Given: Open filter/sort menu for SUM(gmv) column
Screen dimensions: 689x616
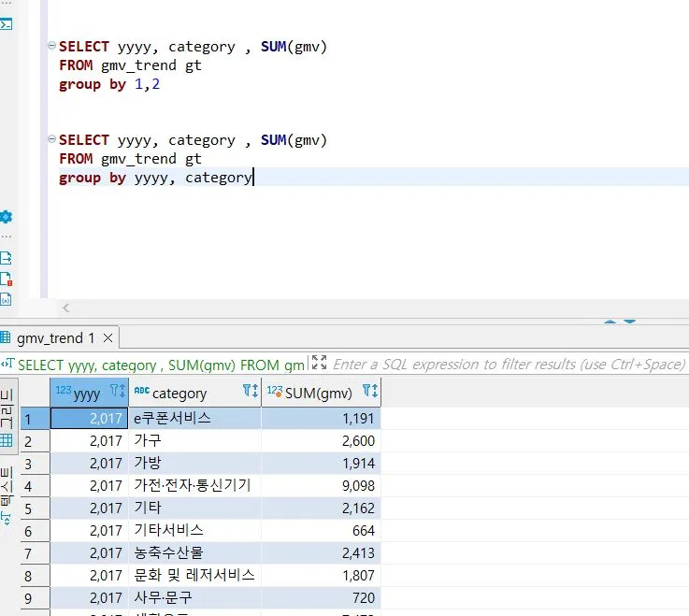Looking at the screenshot, I should [370, 391].
